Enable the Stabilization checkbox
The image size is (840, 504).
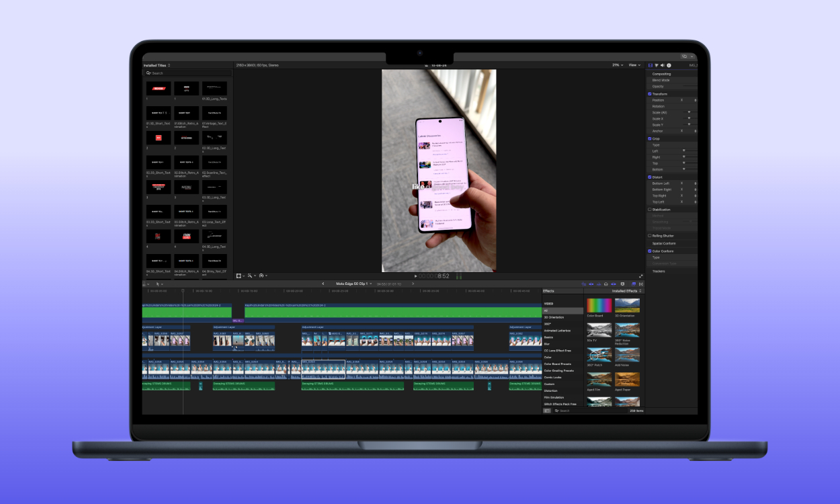649,210
